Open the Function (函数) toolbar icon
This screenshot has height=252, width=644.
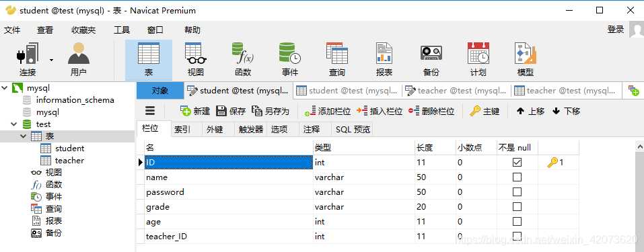(243, 60)
